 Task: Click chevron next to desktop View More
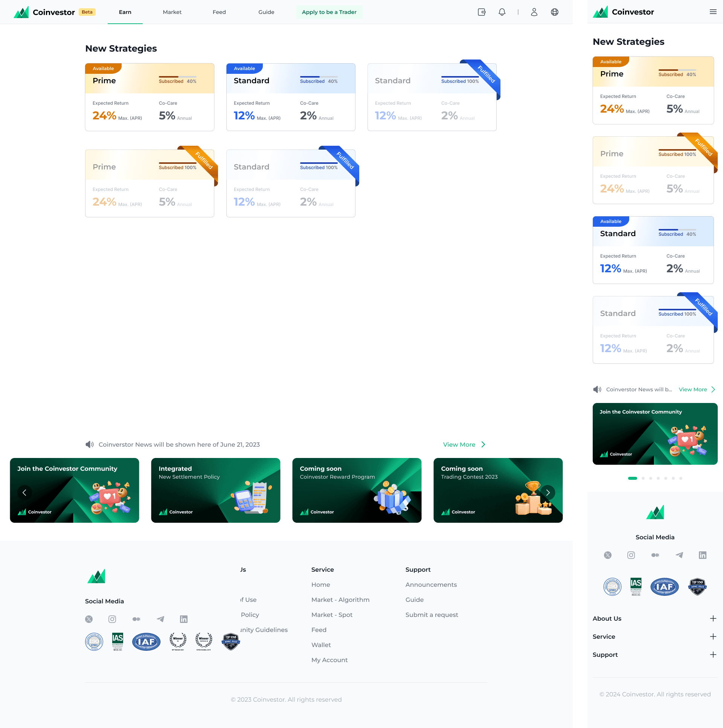coord(484,445)
